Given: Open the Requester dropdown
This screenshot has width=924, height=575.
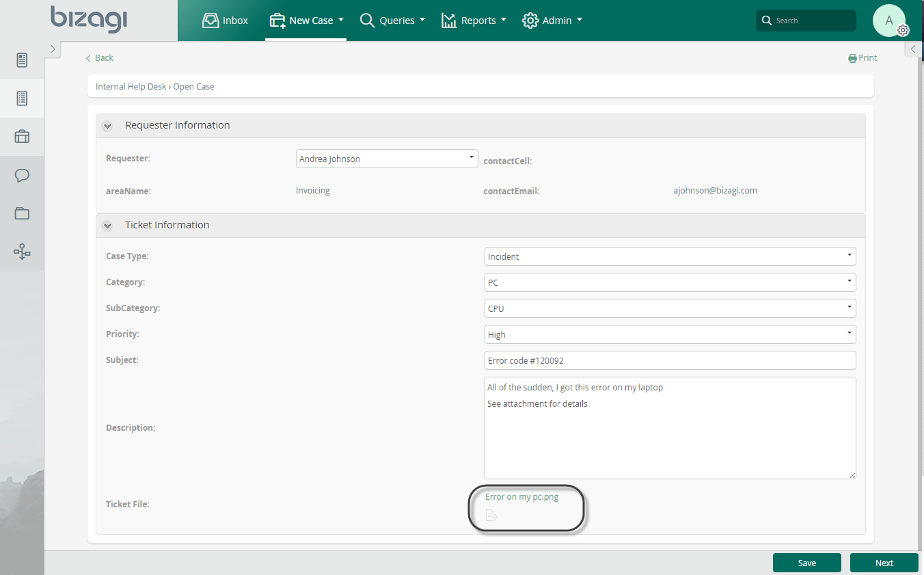Looking at the screenshot, I should [387, 159].
